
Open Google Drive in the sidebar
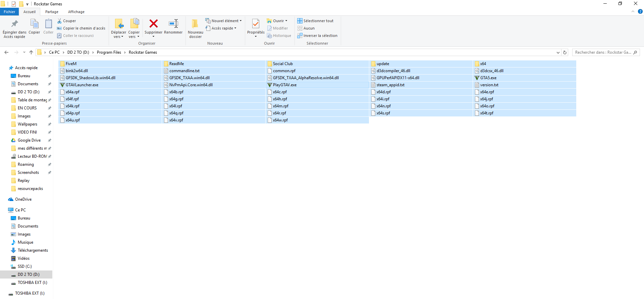[x=29, y=140]
